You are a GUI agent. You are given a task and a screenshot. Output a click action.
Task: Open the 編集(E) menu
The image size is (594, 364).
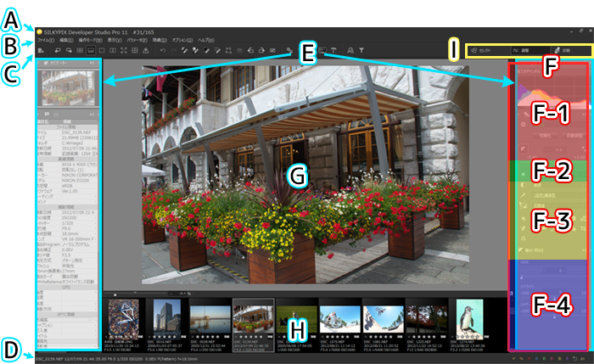click(66, 40)
